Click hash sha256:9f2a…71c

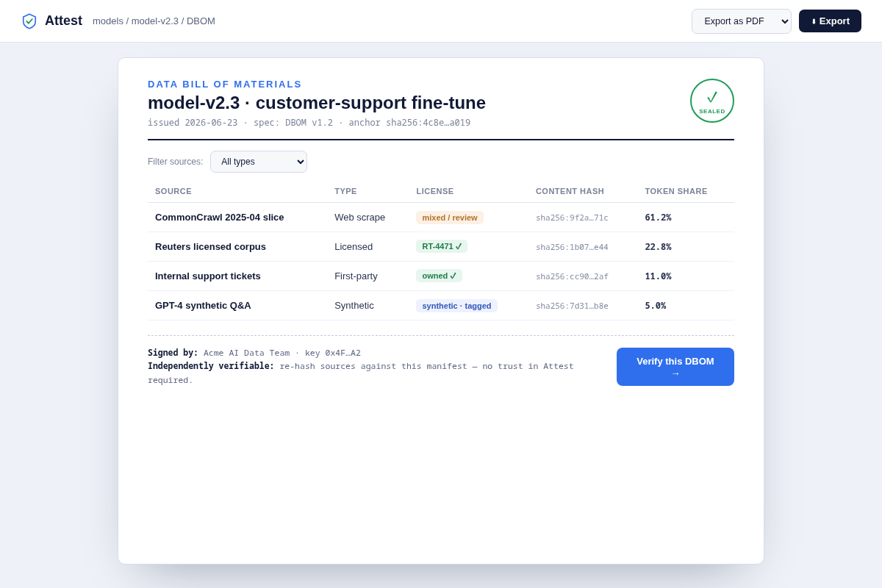[572, 218]
